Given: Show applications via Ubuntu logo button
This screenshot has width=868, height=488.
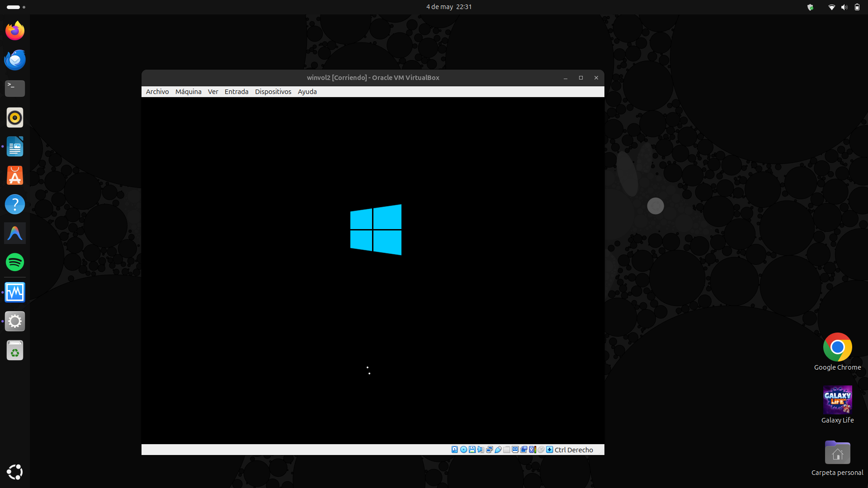Looking at the screenshot, I should (x=15, y=472).
